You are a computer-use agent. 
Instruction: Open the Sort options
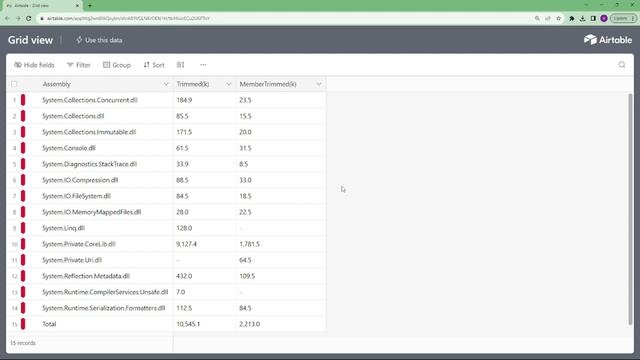pos(154,65)
